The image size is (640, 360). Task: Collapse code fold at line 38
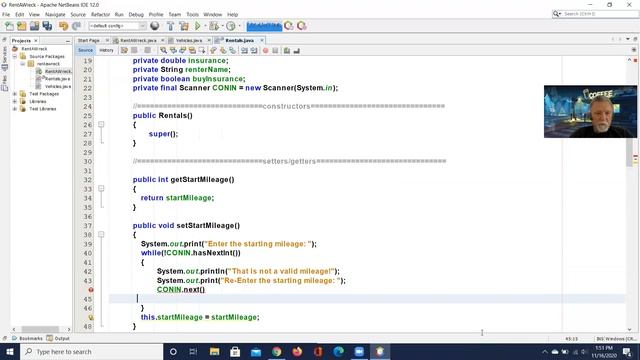tap(101, 235)
